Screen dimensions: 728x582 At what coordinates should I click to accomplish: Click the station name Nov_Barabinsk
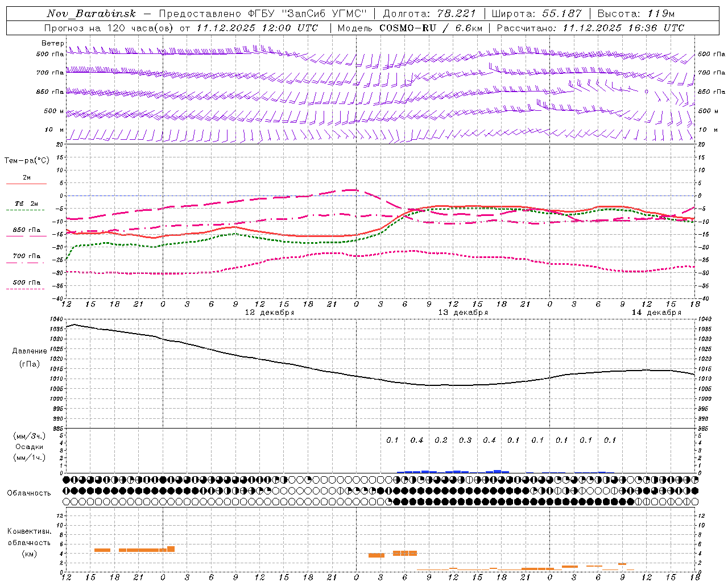click(x=91, y=14)
